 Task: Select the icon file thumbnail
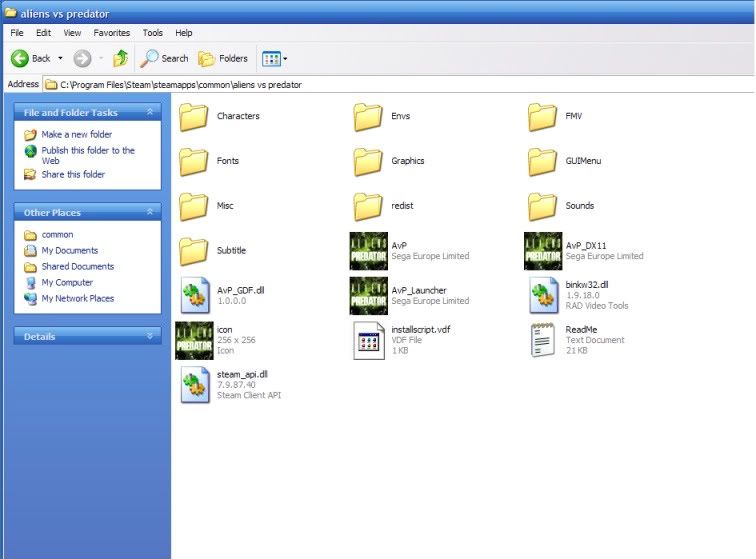[x=194, y=341]
